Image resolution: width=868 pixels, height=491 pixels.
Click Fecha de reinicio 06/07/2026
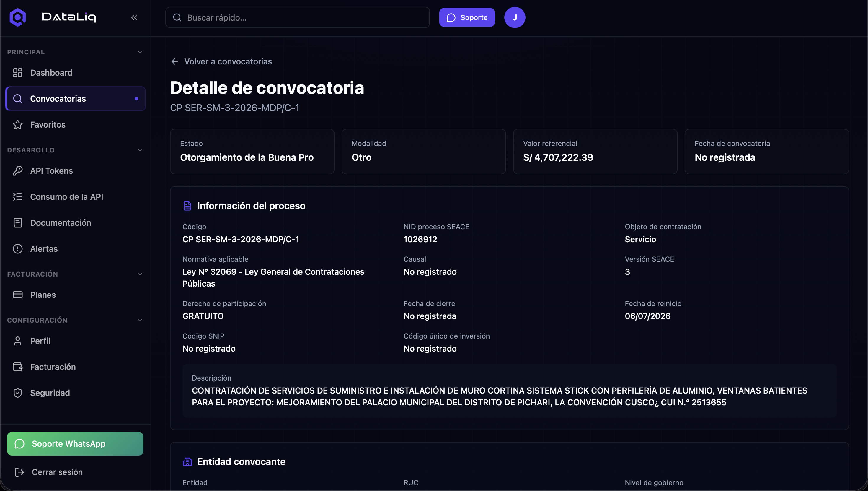click(647, 316)
